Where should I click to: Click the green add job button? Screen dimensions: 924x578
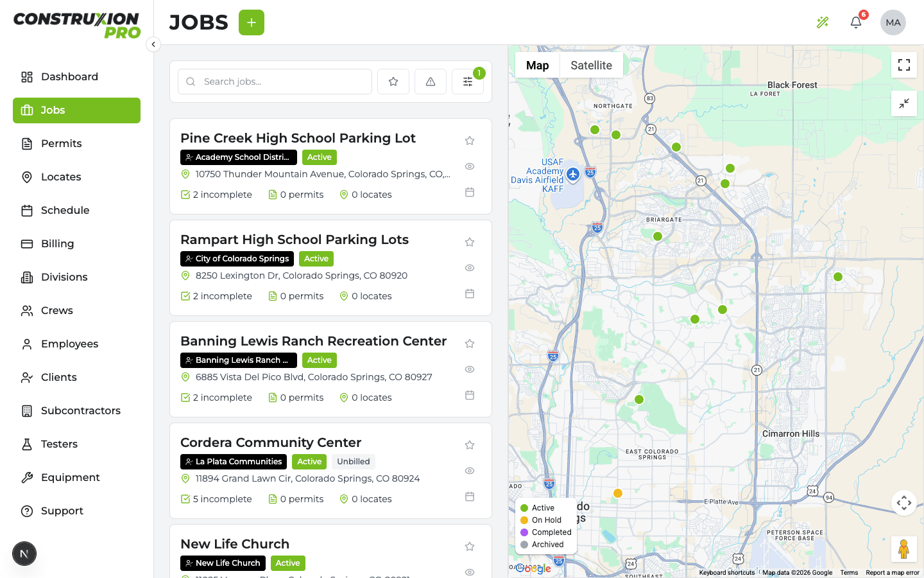pyautogui.click(x=252, y=22)
